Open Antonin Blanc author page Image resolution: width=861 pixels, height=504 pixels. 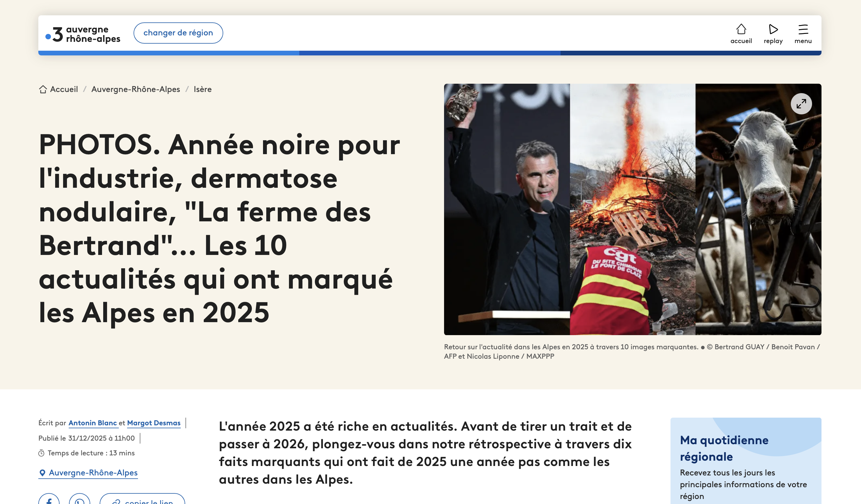coord(93,423)
